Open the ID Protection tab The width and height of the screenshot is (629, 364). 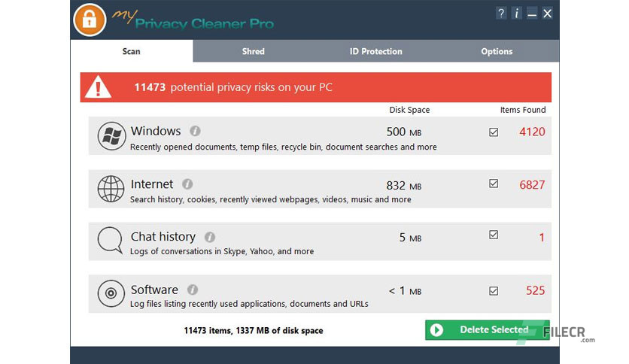click(376, 51)
